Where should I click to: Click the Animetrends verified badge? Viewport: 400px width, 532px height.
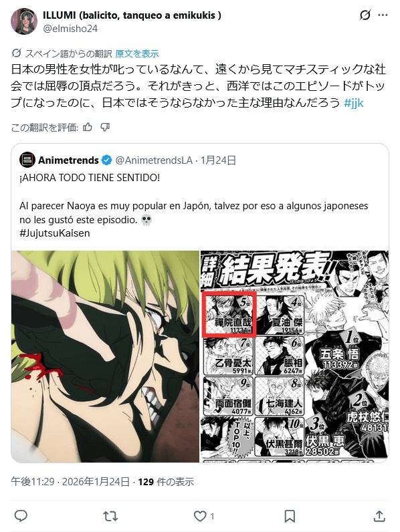pyautogui.click(x=106, y=160)
